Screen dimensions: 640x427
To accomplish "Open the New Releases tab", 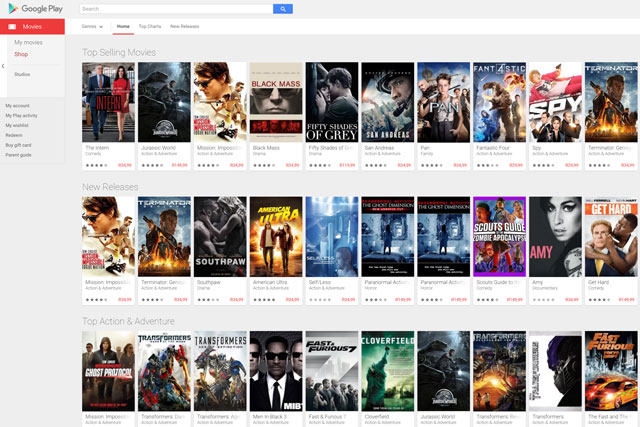I will click(183, 26).
